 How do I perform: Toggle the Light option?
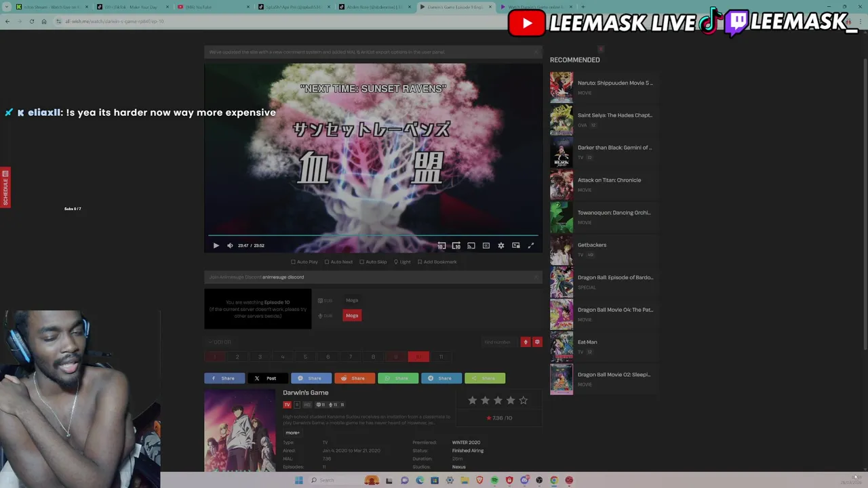[x=403, y=262]
